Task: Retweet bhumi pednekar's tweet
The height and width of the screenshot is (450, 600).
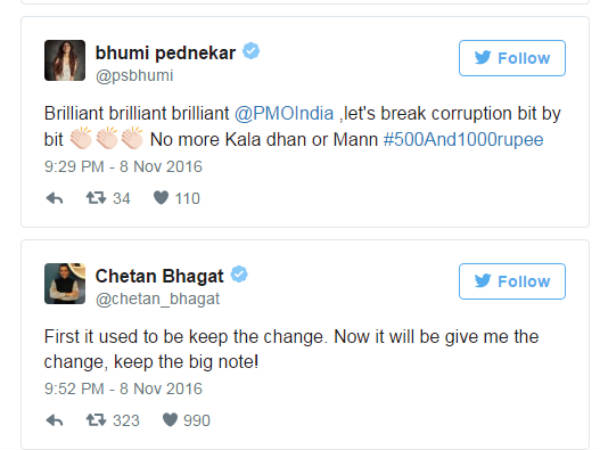Action: tap(96, 198)
